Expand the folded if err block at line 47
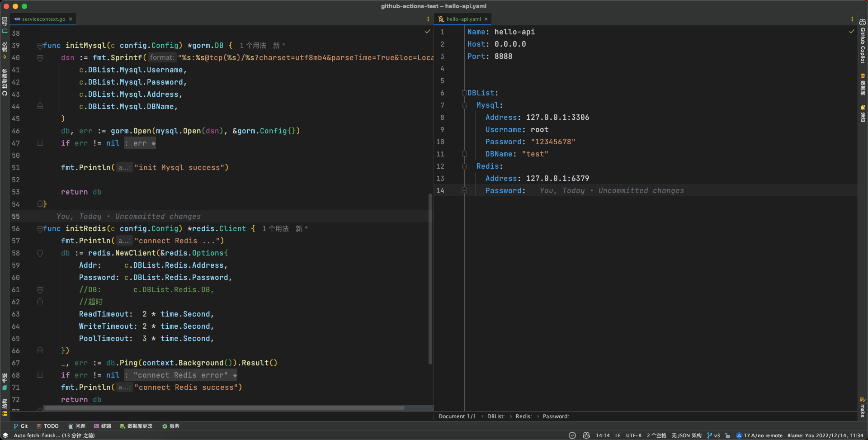Screen dimensions: 868x440 click(40, 143)
